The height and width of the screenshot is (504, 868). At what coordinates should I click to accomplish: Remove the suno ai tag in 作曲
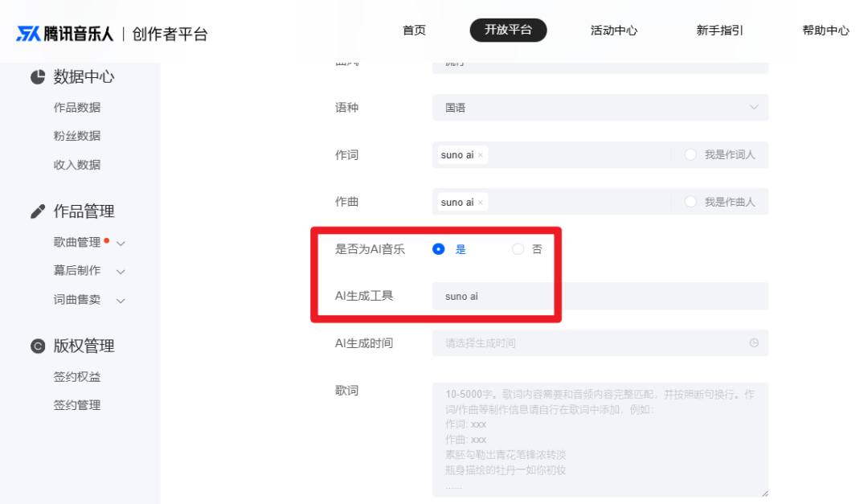click(481, 203)
